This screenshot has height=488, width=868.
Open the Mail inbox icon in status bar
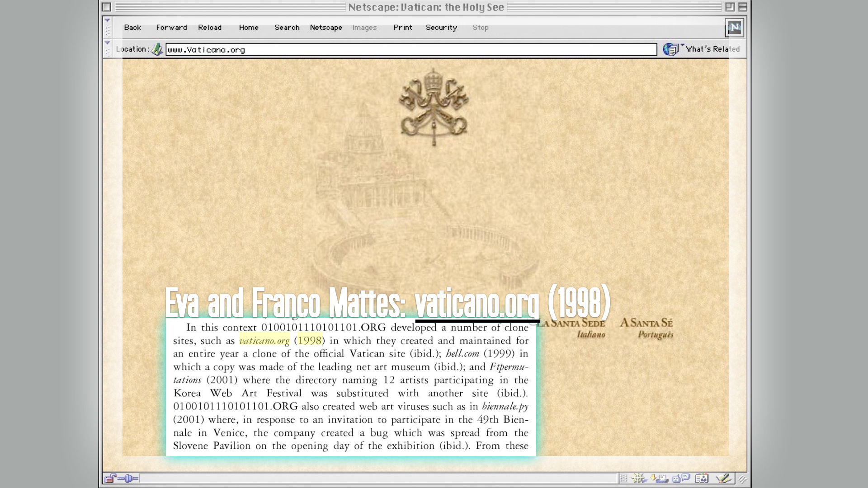point(660,478)
